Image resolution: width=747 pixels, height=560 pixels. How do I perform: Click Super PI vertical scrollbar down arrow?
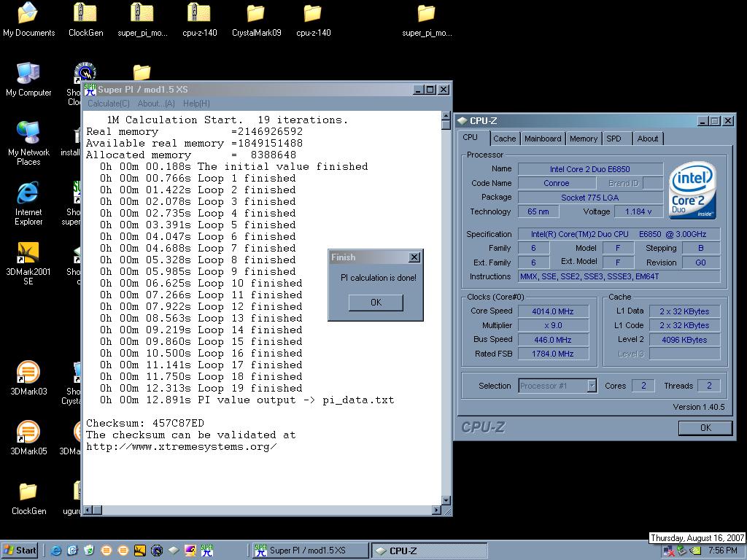[x=446, y=500]
